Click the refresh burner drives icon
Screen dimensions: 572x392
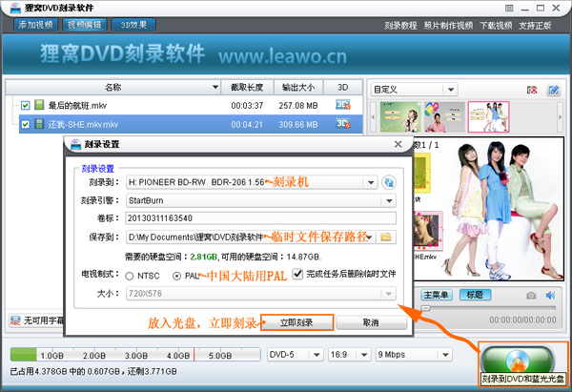389,182
